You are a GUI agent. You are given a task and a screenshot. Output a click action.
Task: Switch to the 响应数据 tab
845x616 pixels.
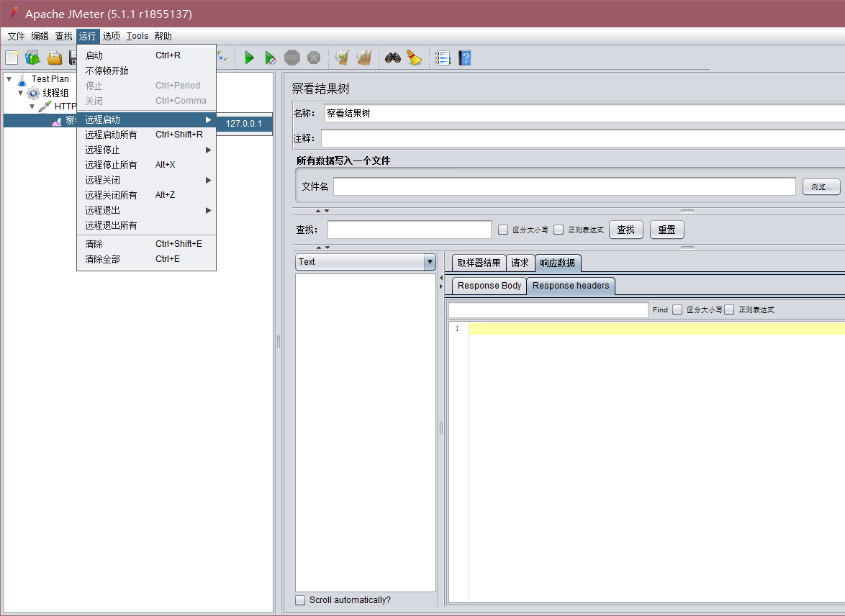point(558,263)
